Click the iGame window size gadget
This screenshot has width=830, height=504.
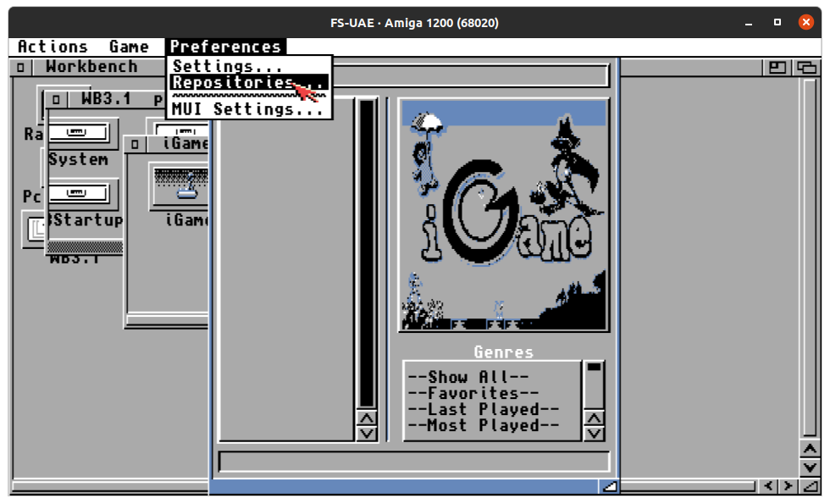609,486
